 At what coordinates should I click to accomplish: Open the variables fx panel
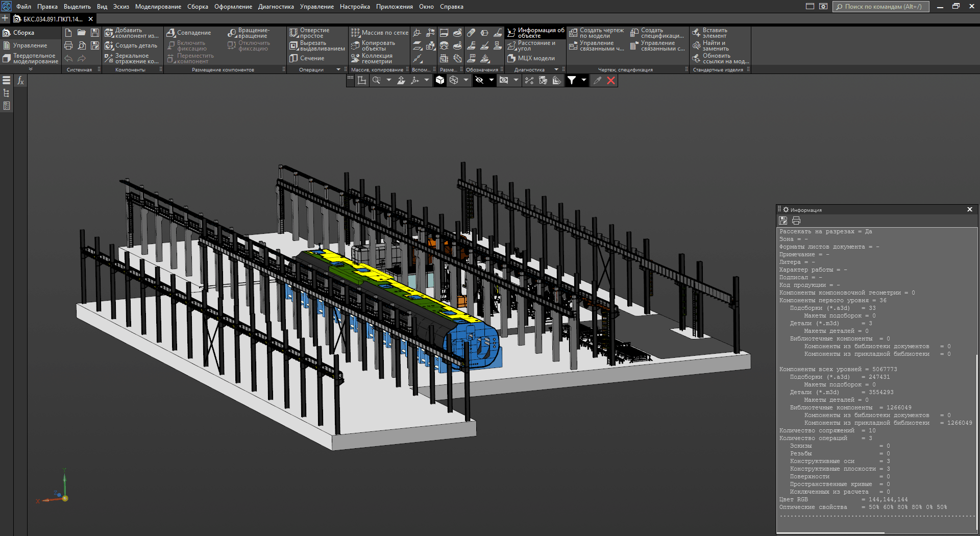(20, 81)
